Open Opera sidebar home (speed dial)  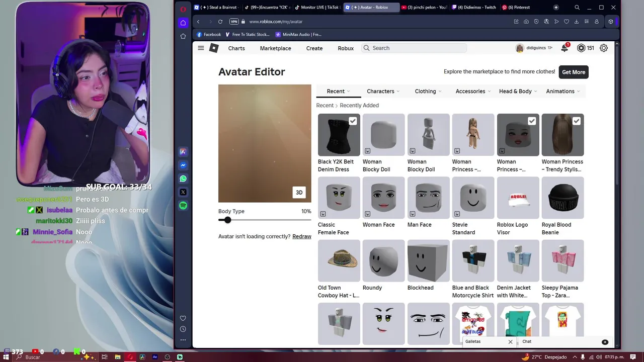pos(183,23)
